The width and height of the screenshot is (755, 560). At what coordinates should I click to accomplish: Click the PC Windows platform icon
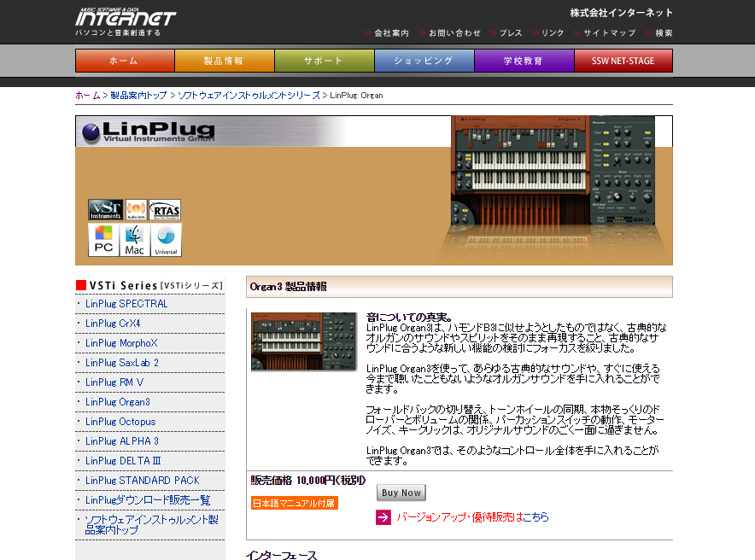pyautogui.click(x=103, y=240)
